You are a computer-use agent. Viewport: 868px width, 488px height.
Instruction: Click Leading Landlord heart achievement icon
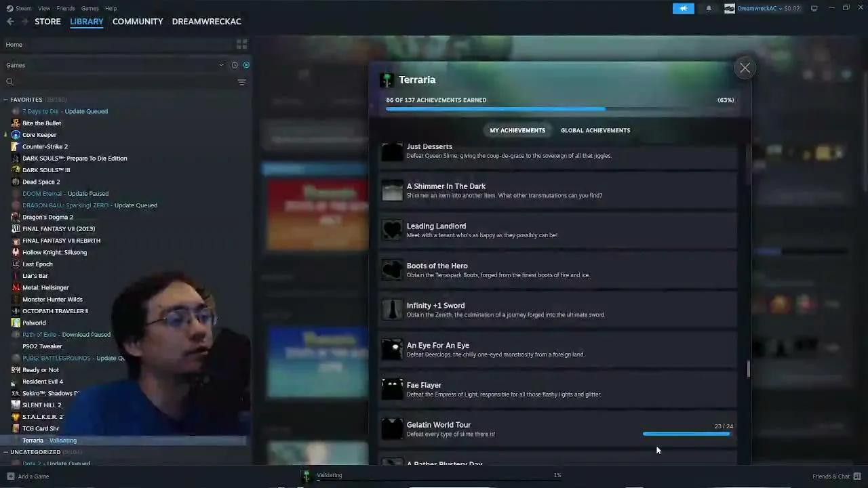pyautogui.click(x=392, y=230)
